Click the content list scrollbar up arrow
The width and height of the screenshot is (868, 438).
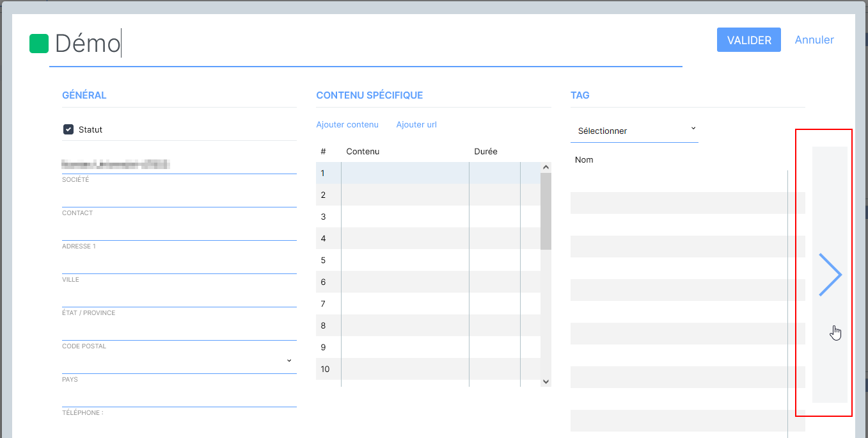(546, 168)
